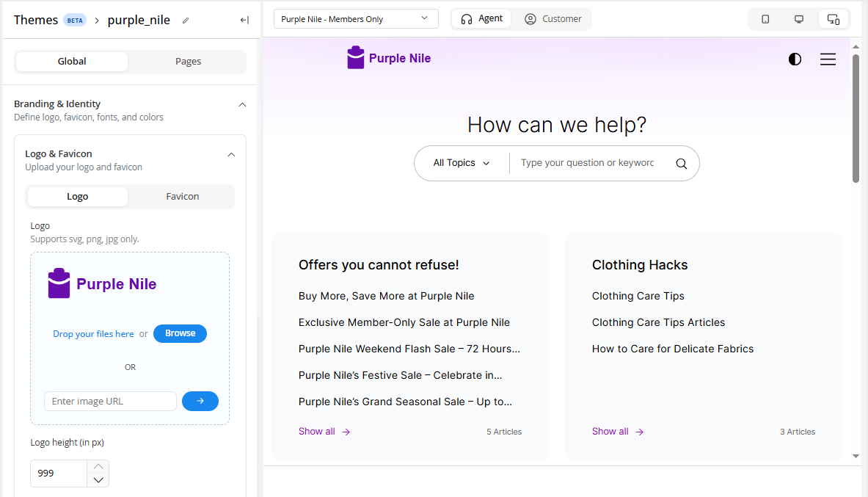Open the Purple Nile - Members Only dropdown

356,19
